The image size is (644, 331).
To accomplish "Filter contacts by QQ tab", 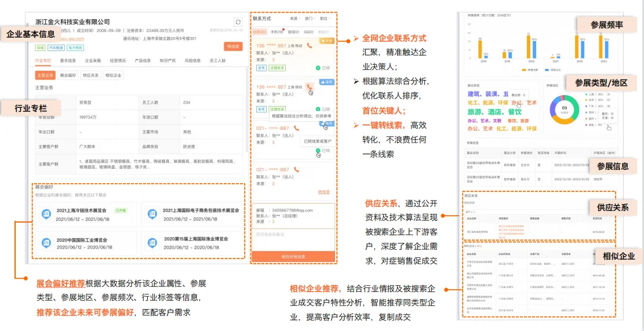I will (308, 32).
